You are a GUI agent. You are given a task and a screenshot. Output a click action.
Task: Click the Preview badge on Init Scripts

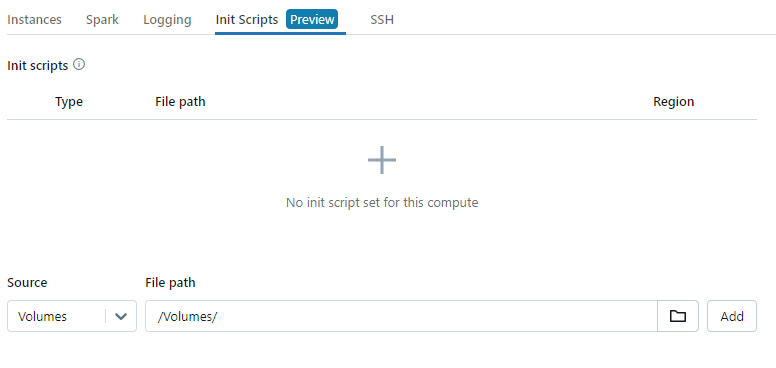[x=312, y=19]
